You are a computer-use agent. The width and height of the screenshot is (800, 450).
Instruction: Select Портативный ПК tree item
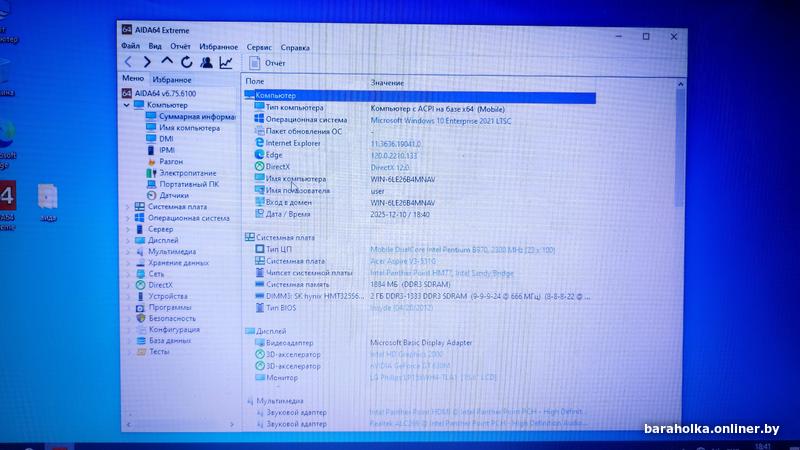coord(183,184)
